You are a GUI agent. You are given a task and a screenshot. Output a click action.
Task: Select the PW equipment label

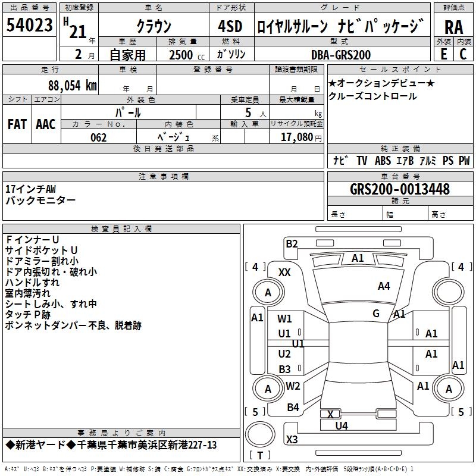coord(464,161)
